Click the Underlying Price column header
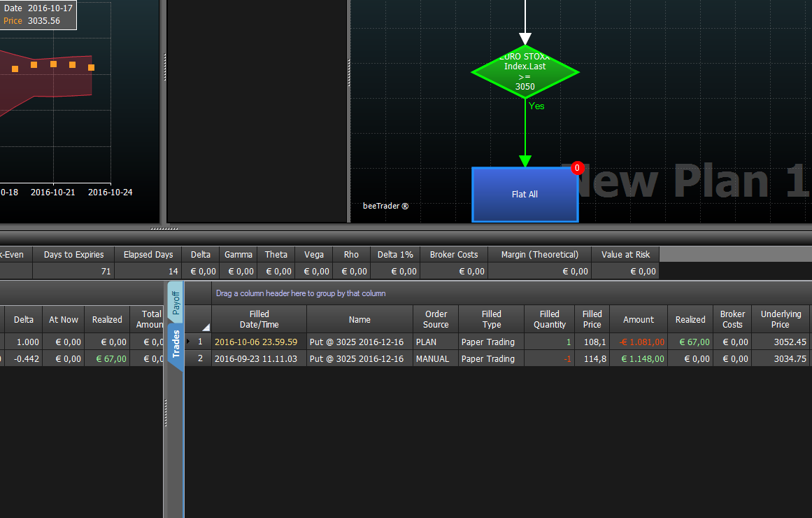Viewport: 812px width, 518px height. tap(781, 319)
